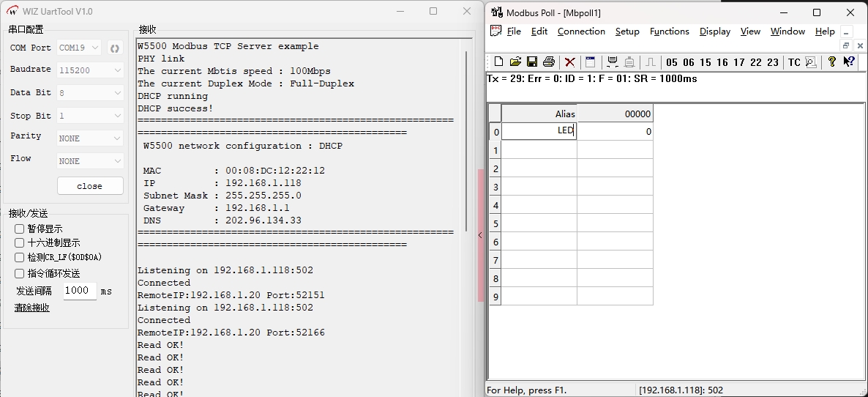
Task: Click the yellow question mark Help icon
Action: coord(831,62)
